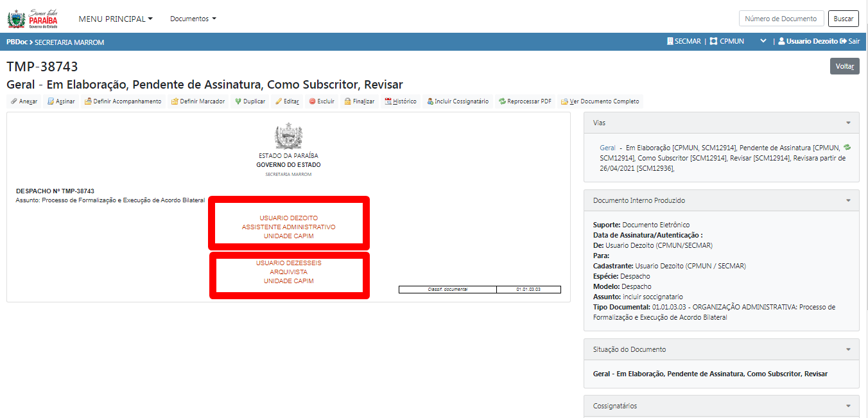Duplicate the document with the Duplicar button
This screenshot has width=868, height=418.
coord(250,101)
